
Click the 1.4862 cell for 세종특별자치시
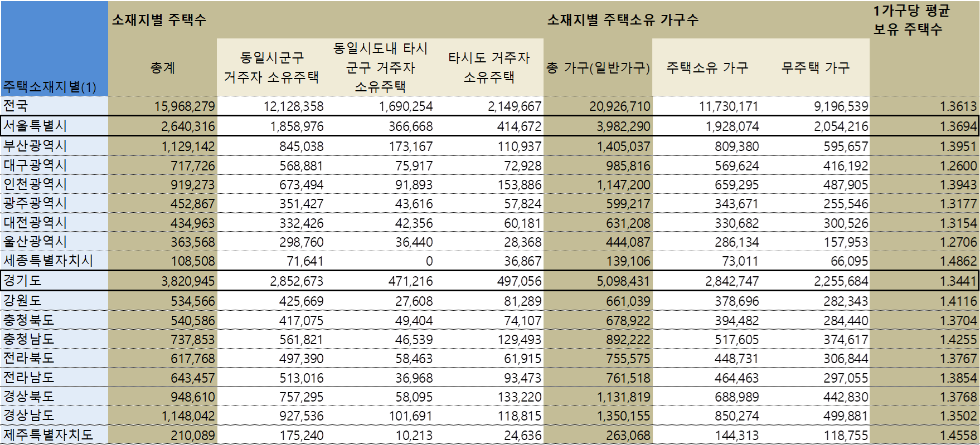coord(924,261)
